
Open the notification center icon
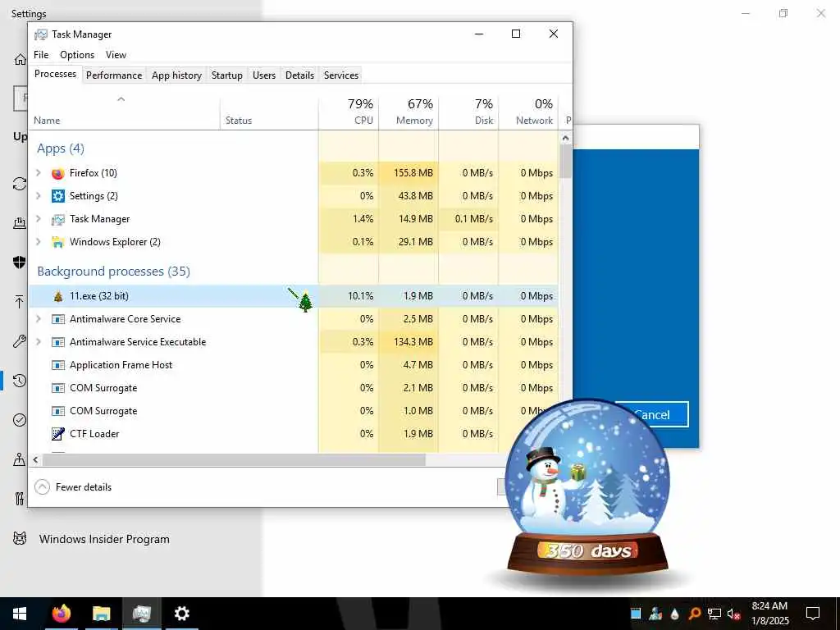click(x=813, y=614)
